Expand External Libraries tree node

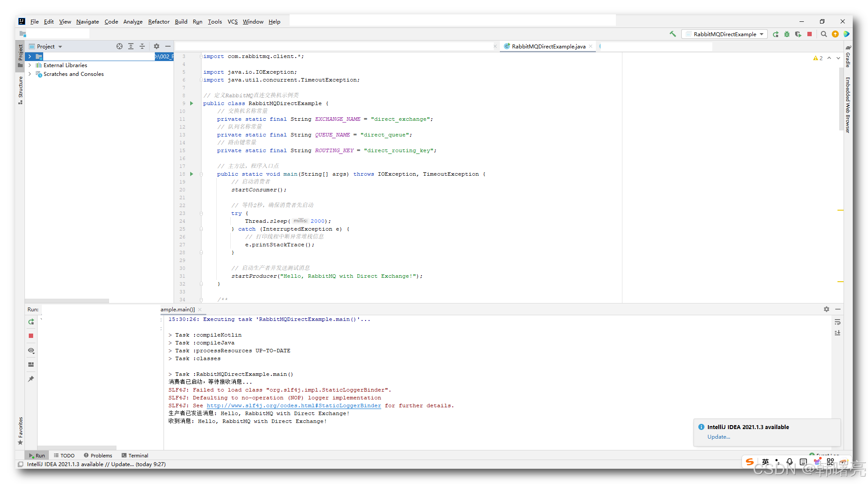pyautogui.click(x=30, y=65)
